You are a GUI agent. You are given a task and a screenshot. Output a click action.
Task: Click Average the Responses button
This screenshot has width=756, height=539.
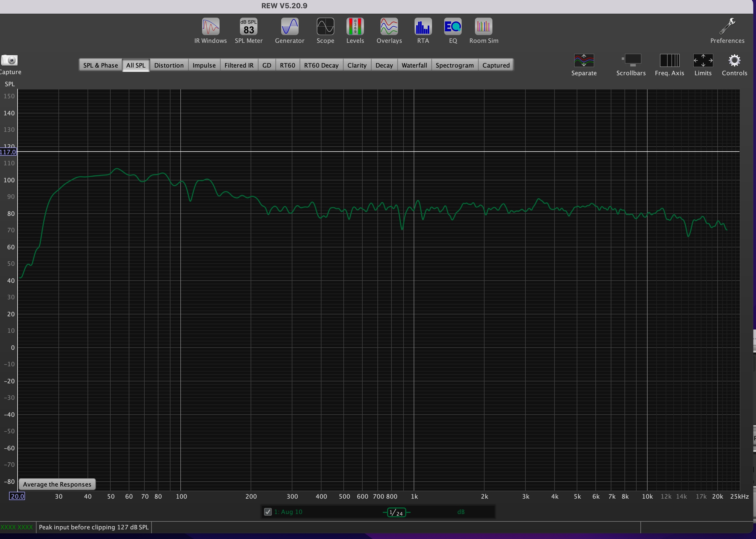(x=57, y=484)
